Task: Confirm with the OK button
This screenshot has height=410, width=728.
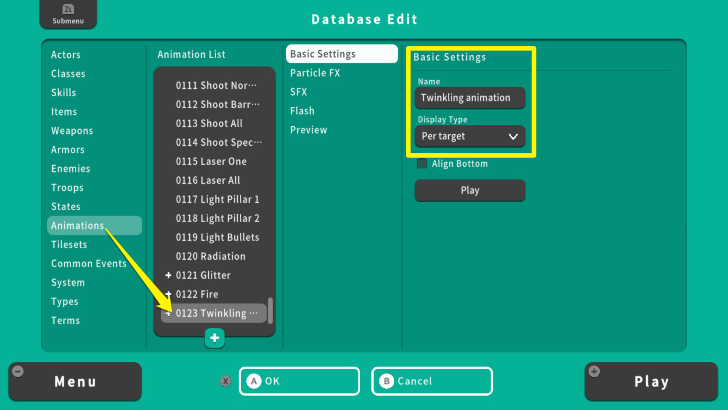Action: tap(299, 381)
